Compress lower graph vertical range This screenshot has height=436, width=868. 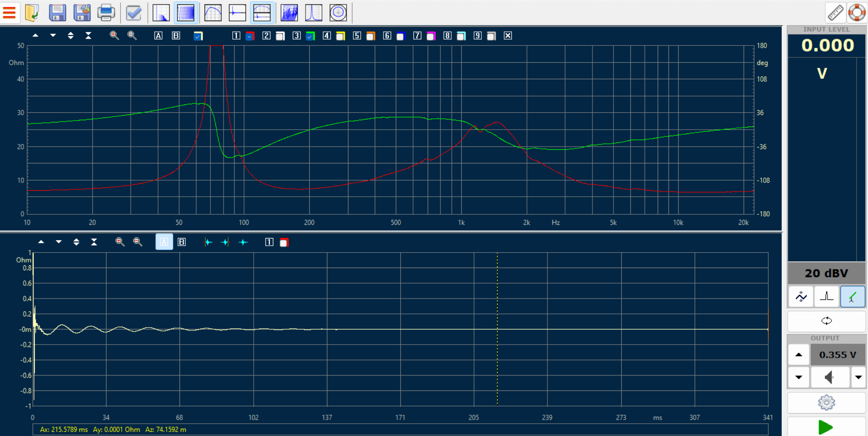click(94, 242)
